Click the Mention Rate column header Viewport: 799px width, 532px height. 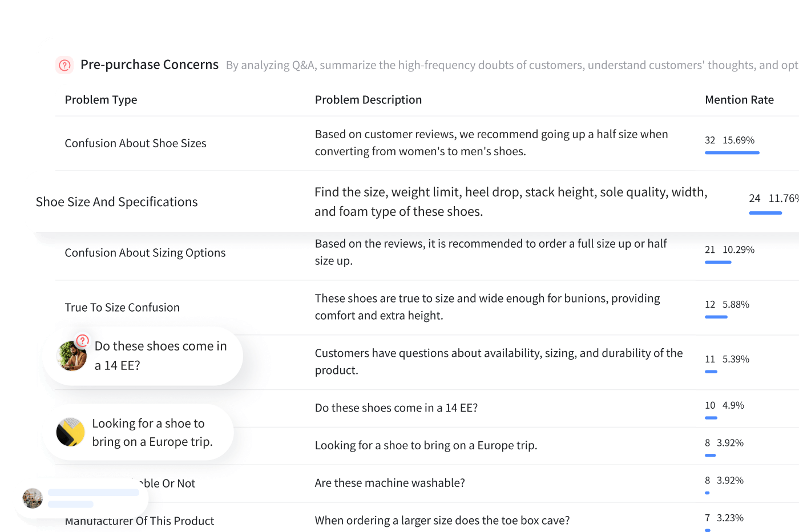[739, 100]
